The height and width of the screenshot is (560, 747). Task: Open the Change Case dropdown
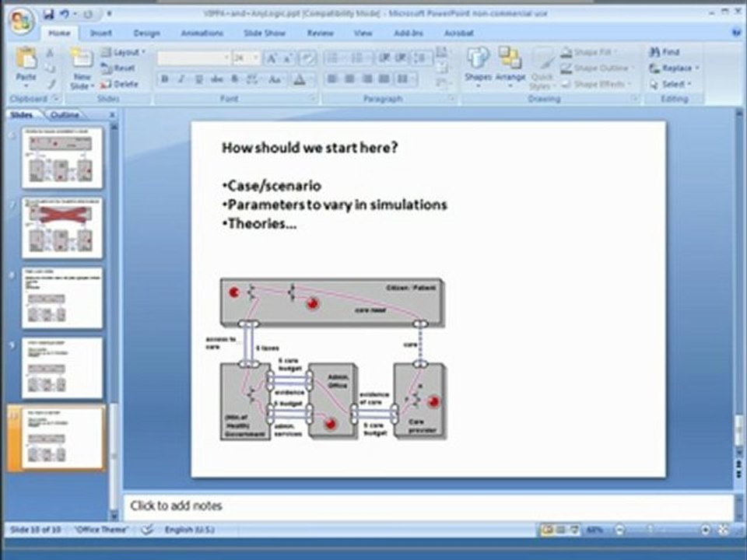(275, 79)
